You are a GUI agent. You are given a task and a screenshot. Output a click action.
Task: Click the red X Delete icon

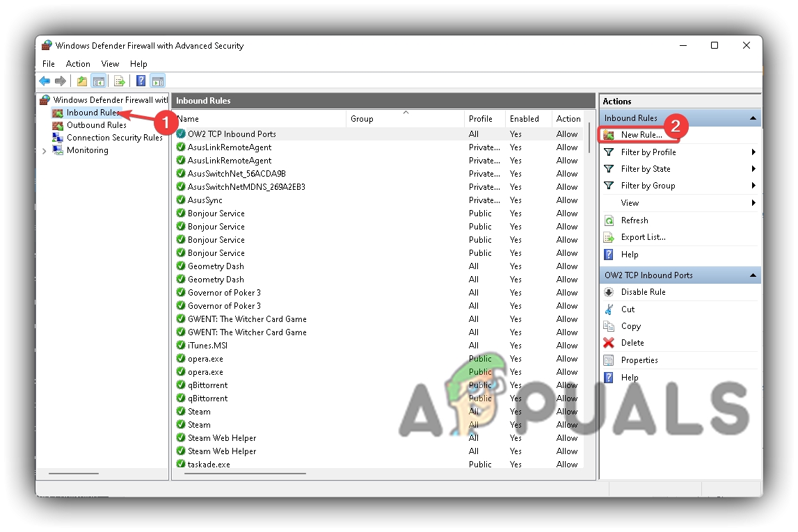coord(609,343)
